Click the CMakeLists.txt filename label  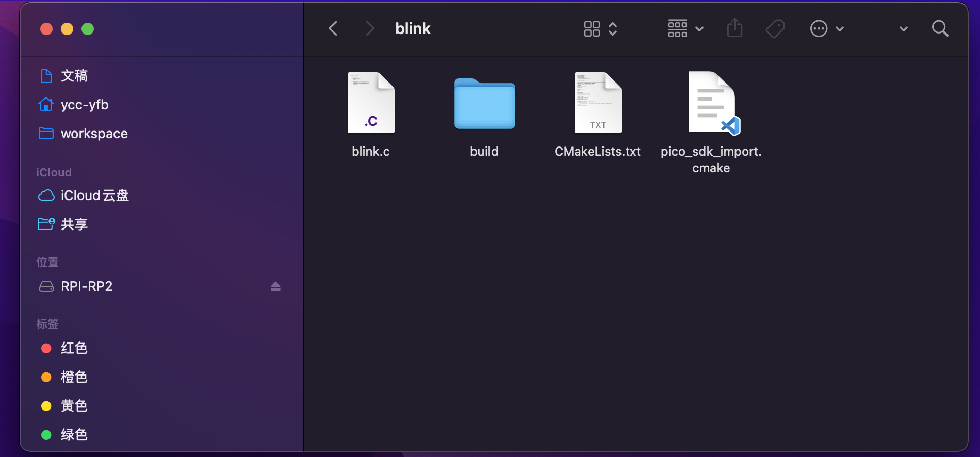(597, 151)
